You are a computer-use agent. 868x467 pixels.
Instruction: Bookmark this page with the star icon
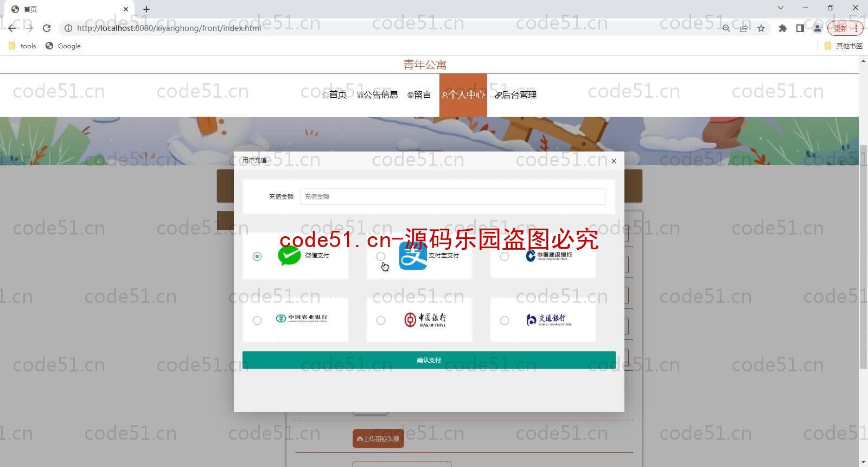(761, 28)
